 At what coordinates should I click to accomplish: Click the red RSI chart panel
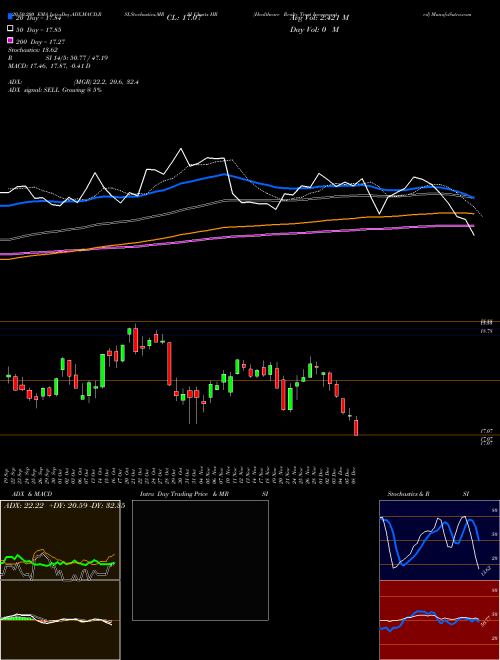coord(439,620)
